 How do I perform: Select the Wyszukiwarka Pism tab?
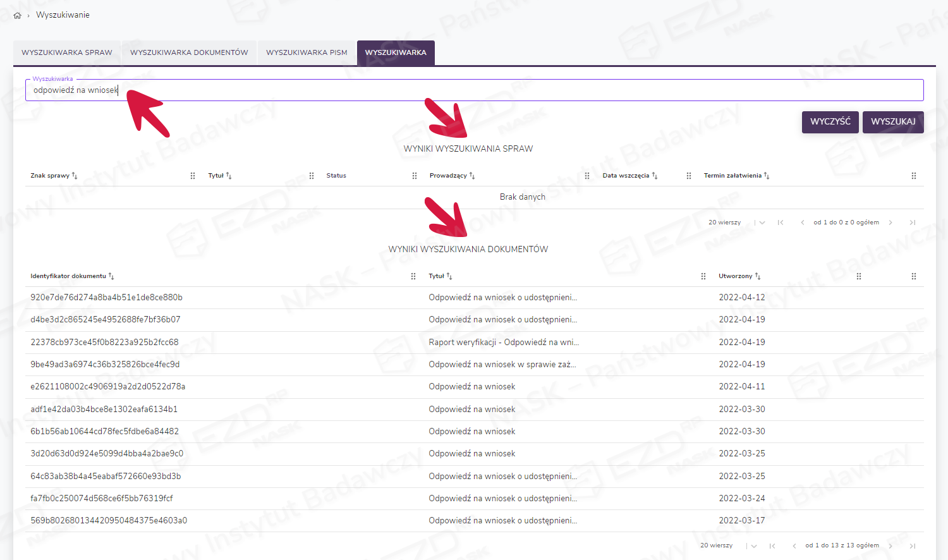[307, 52]
